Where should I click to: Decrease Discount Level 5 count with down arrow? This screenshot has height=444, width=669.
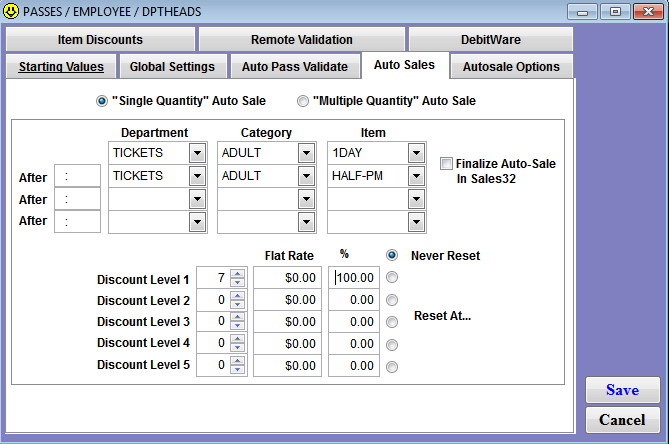(x=238, y=370)
